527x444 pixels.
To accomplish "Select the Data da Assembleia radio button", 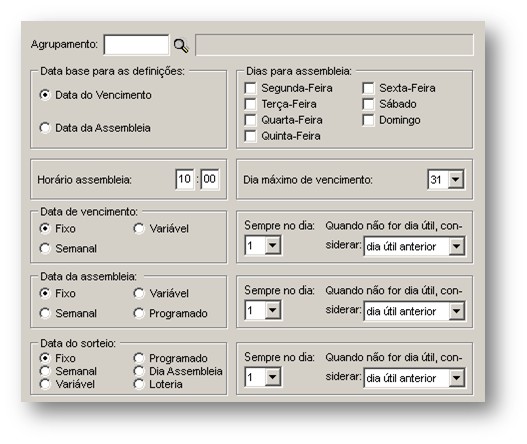I will click(45, 128).
